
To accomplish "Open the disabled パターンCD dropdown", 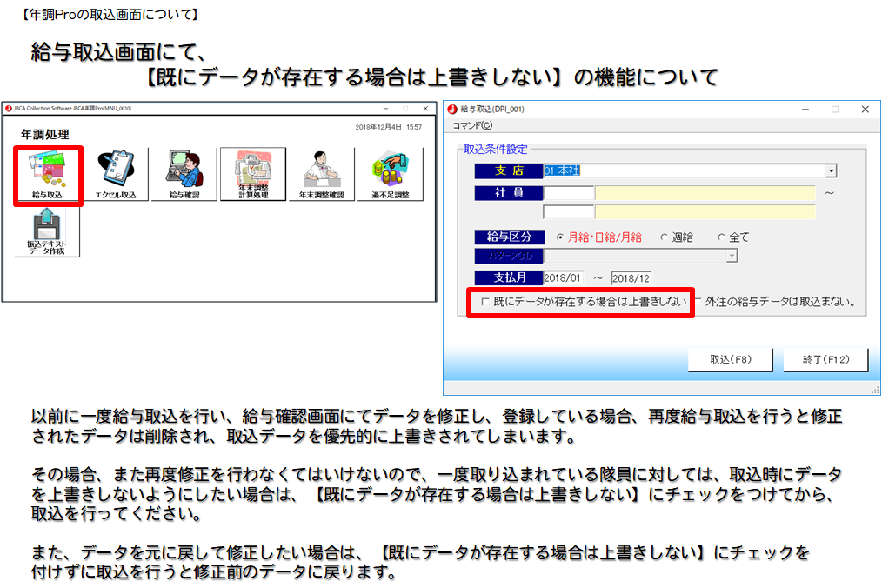I will point(732,256).
